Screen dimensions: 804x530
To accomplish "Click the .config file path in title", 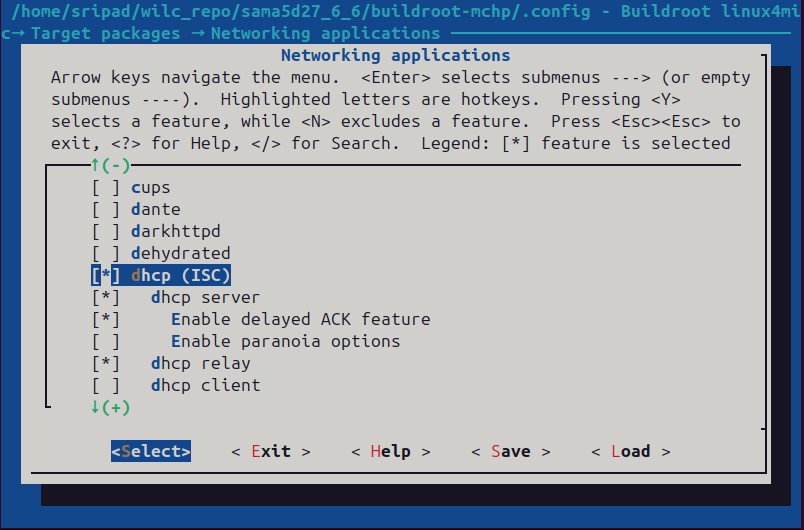I will click(x=301, y=11).
